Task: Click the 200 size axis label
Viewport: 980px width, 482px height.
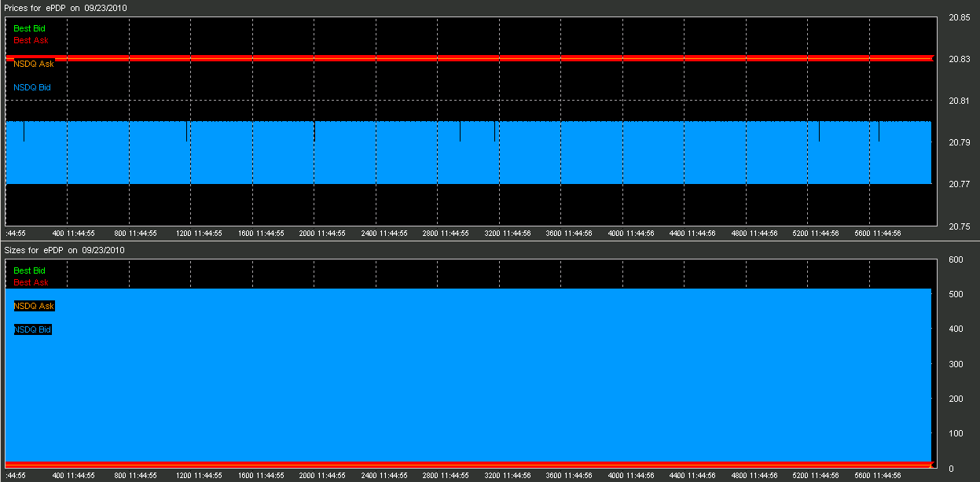Action: tap(956, 399)
